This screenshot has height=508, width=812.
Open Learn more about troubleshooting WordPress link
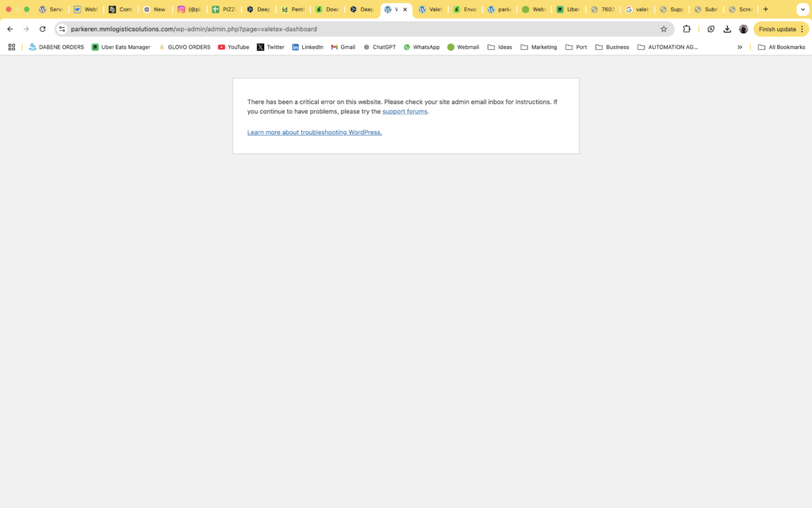pos(314,133)
